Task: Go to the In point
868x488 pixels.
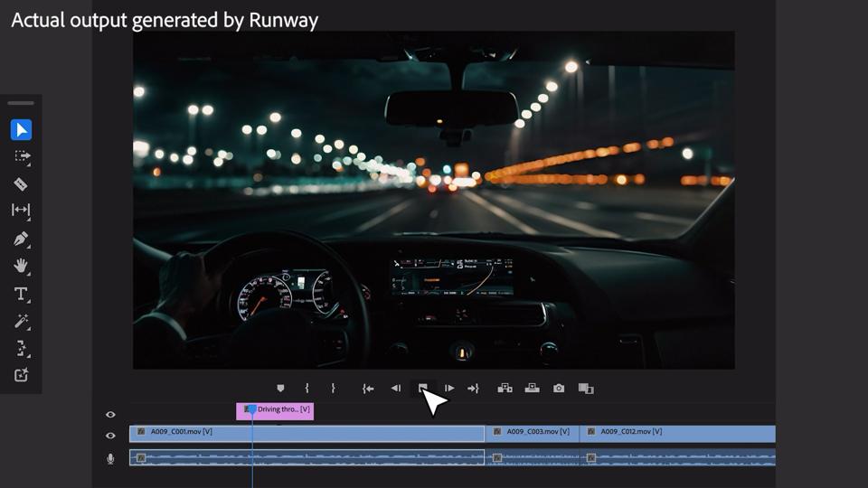Action: click(x=368, y=389)
